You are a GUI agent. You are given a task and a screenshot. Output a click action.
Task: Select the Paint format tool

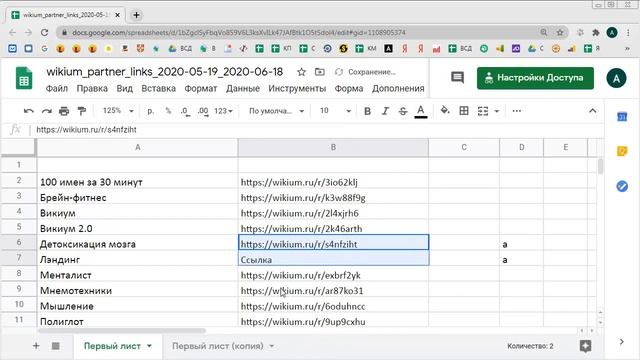(x=82, y=111)
